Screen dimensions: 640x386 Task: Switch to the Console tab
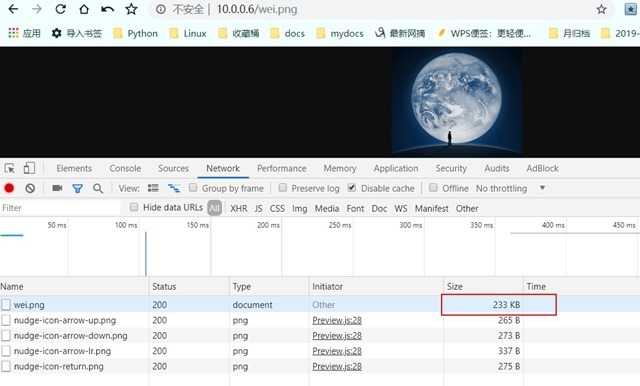pyautogui.click(x=125, y=168)
